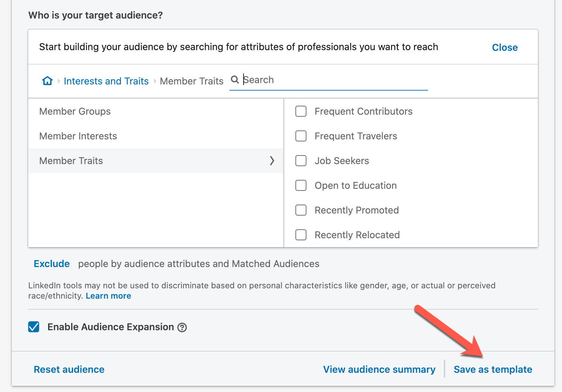Navigate to Interests and Traits breadcrumb
Screen dimensions: 562x392
(106, 81)
